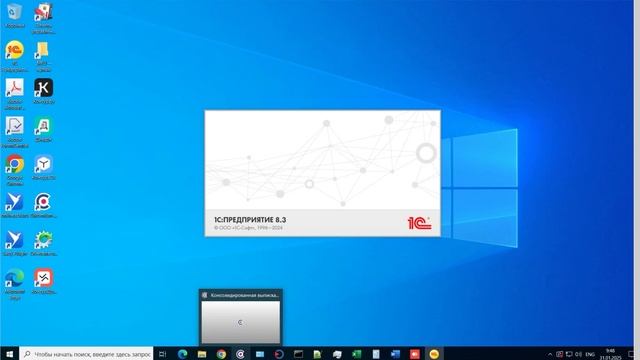Open the black K icon shortcut
This screenshot has height=360, width=640.
[x=43, y=88]
